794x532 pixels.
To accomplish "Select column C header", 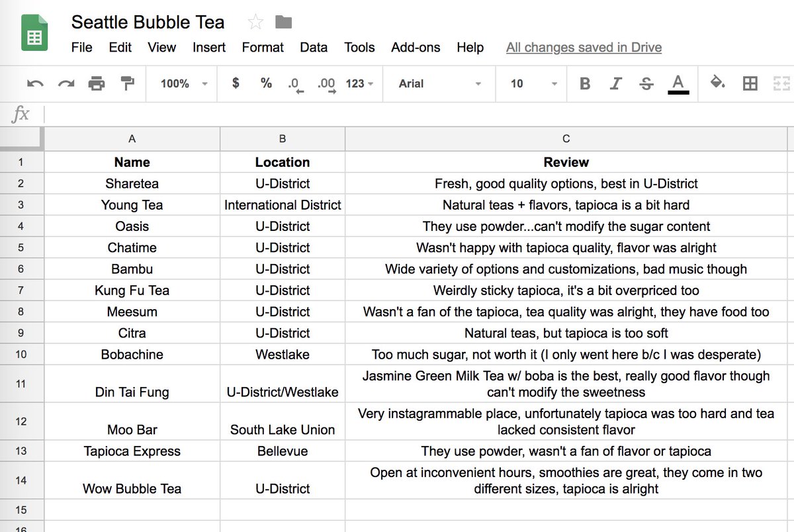I will pyautogui.click(x=566, y=139).
